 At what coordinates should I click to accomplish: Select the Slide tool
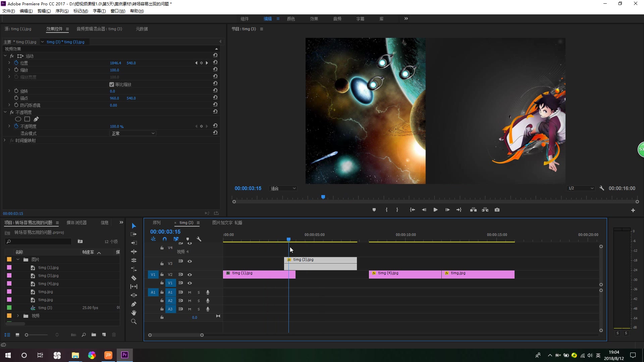(134, 295)
